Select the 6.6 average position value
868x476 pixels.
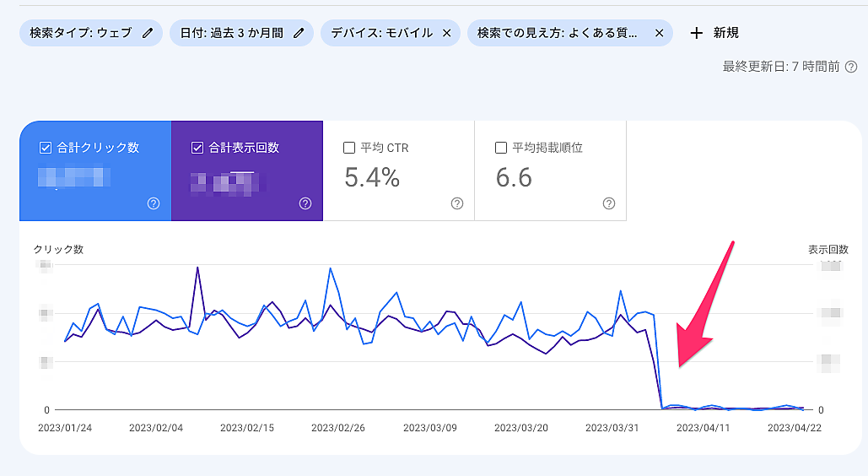point(514,177)
